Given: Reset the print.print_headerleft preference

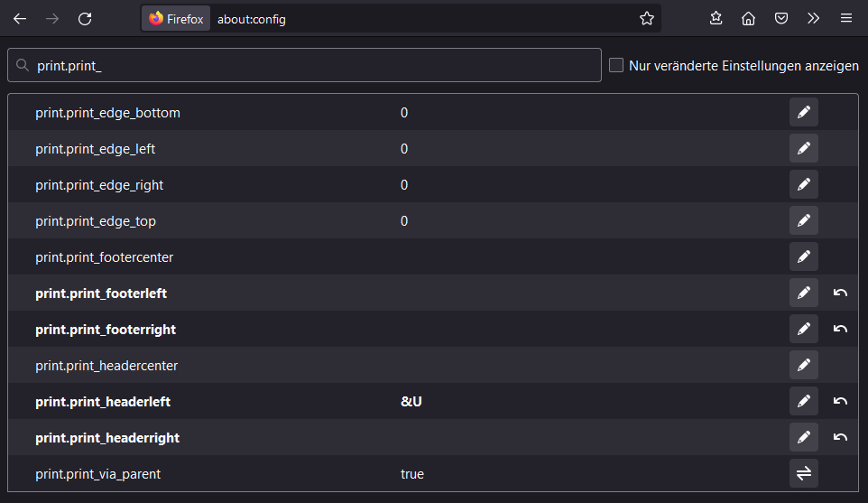Looking at the screenshot, I should pos(840,402).
